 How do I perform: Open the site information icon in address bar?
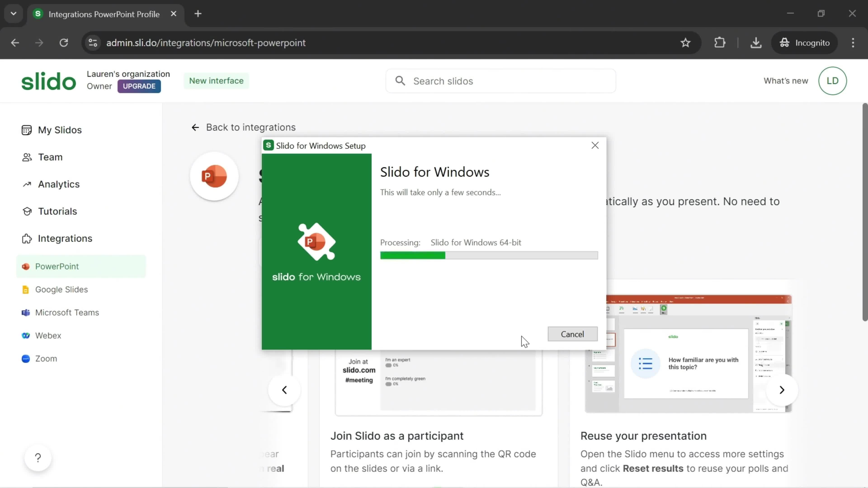pyautogui.click(x=93, y=43)
